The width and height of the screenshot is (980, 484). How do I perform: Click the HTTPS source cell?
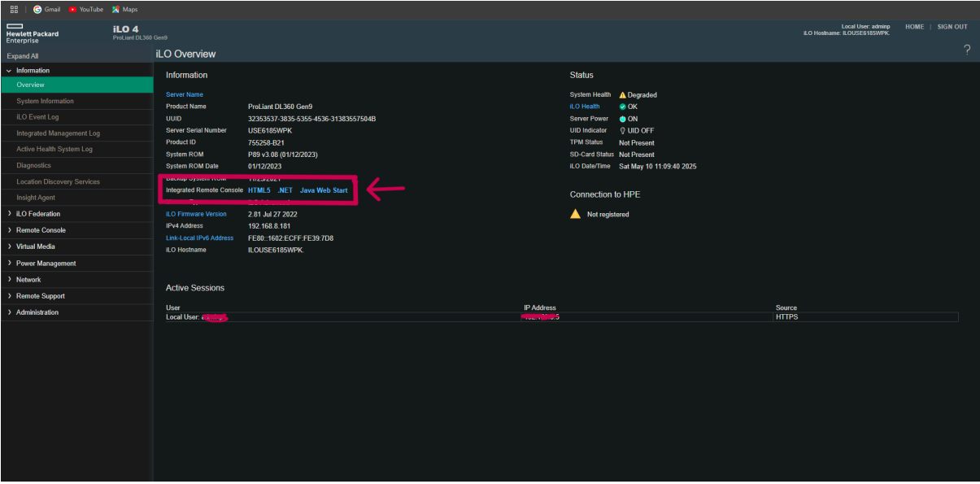pos(866,317)
